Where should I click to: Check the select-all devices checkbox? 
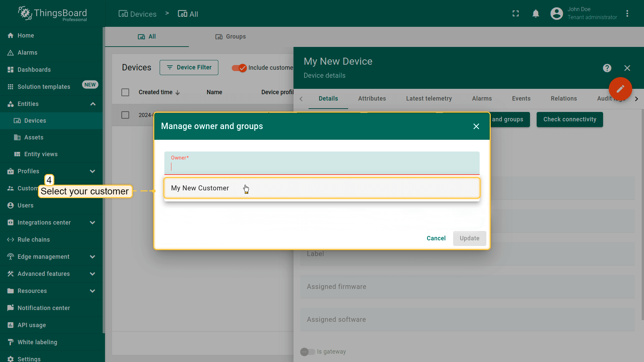[125, 93]
